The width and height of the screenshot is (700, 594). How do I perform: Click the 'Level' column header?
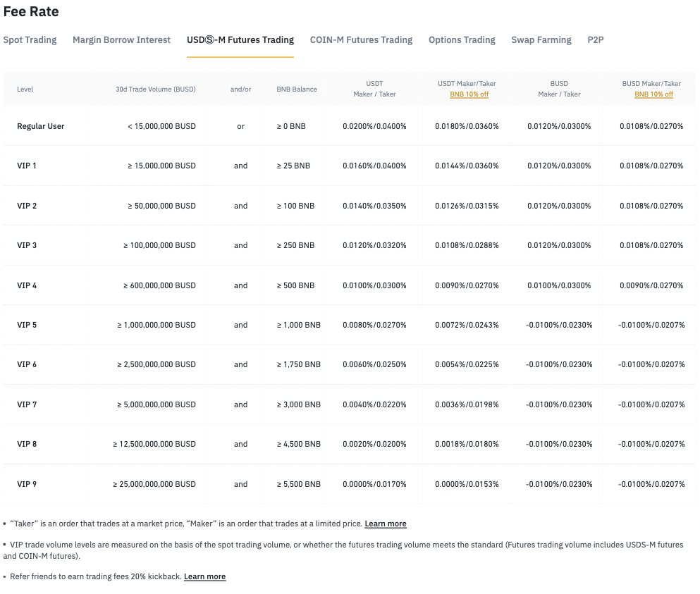[x=25, y=89]
